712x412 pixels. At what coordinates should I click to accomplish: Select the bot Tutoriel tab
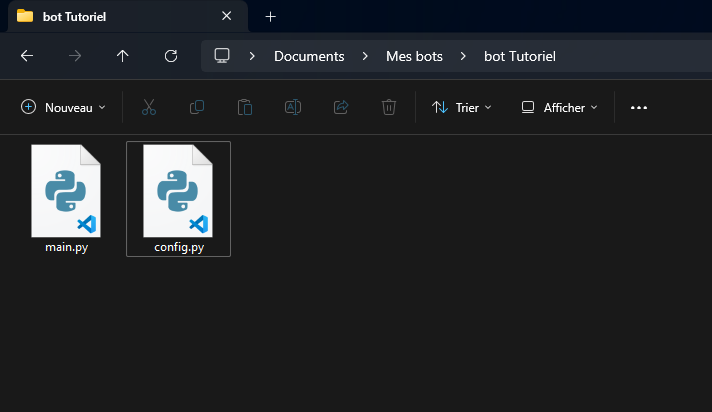pyautogui.click(x=110, y=16)
